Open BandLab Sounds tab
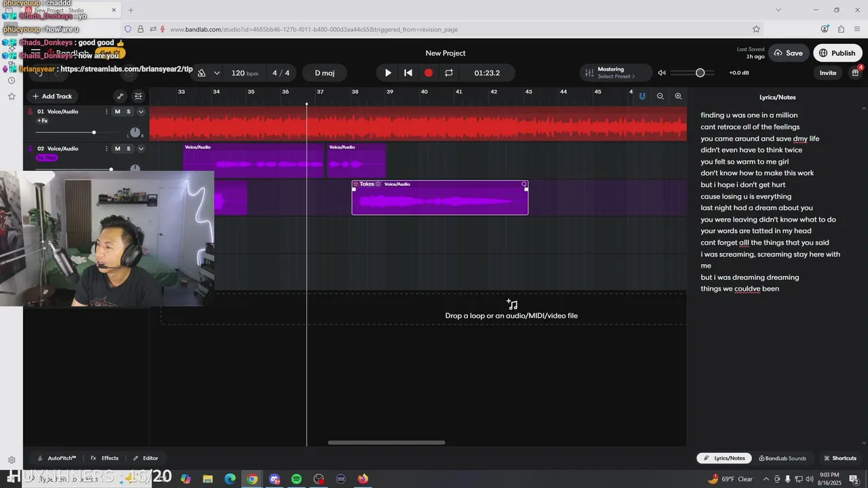Image resolution: width=868 pixels, height=488 pixels. tap(783, 458)
